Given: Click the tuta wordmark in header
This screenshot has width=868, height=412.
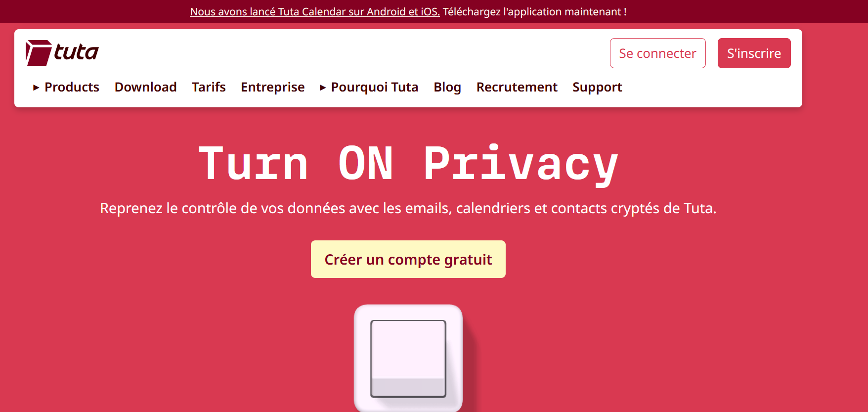Looking at the screenshot, I should pos(76,52).
